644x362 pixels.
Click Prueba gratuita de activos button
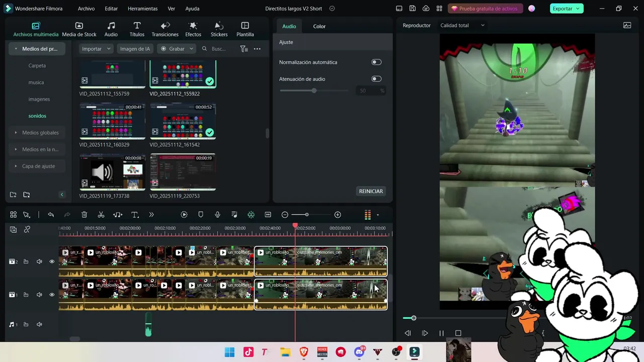click(x=485, y=9)
